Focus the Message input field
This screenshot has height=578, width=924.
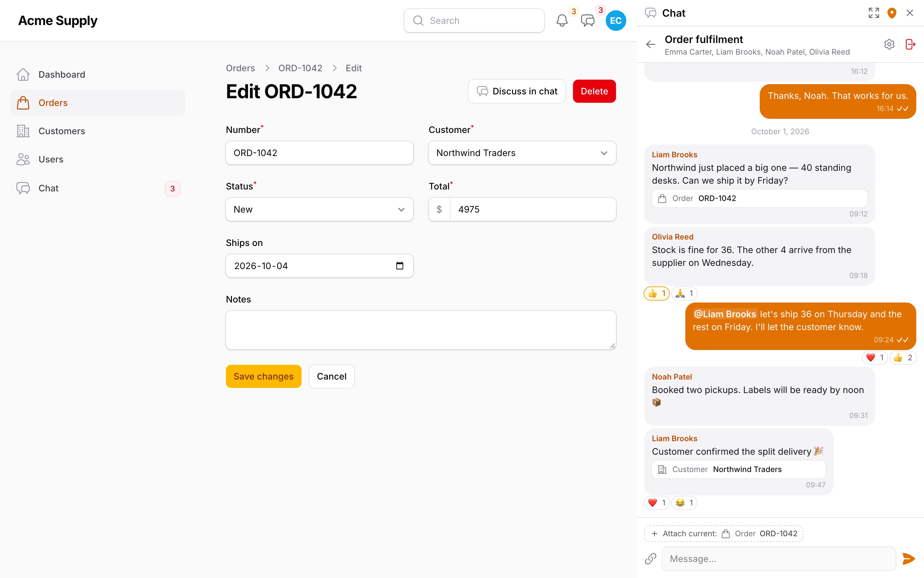click(x=779, y=558)
